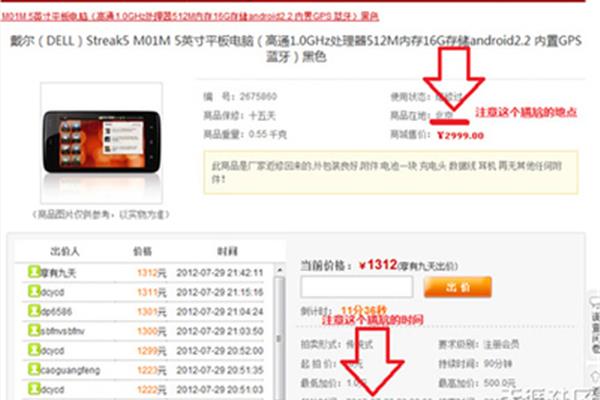
Task: Click the 1301元 price cell
Action: (x=152, y=312)
